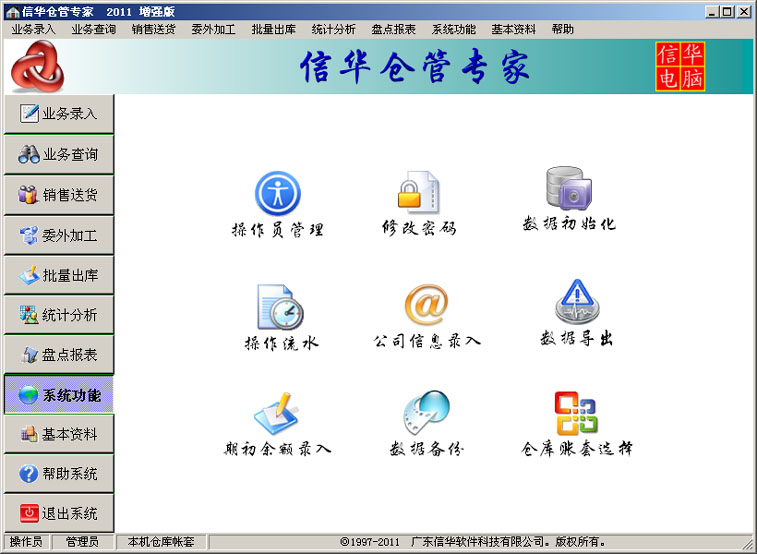
Task: Open 帮助 menu in menu bar
Action: click(x=562, y=29)
